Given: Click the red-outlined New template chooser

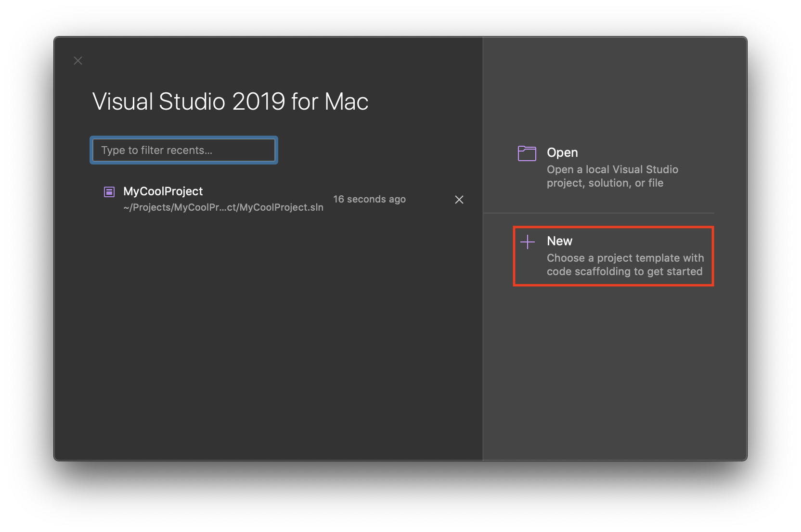Looking at the screenshot, I should [613, 256].
